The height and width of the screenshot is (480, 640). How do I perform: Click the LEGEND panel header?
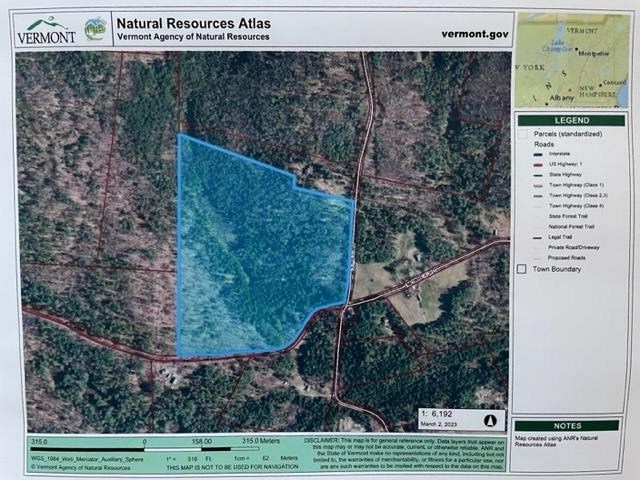tap(565, 118)
